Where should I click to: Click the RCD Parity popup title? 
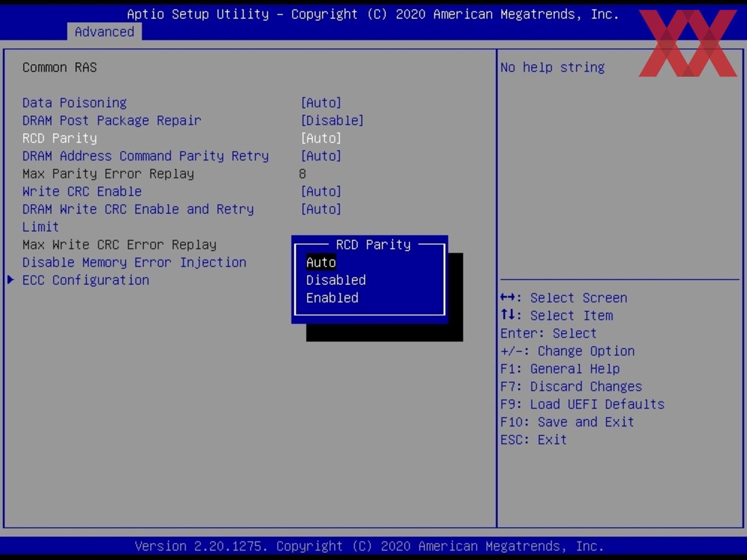(373, 244)
